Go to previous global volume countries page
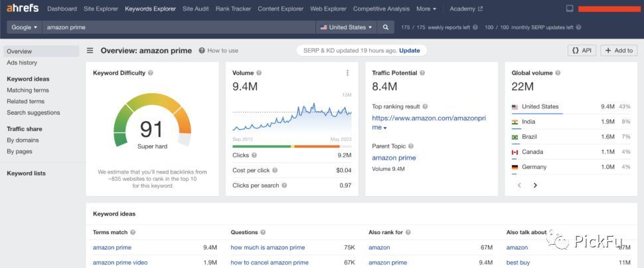Viewport: 644px width, 268px height. click(520, 186)
